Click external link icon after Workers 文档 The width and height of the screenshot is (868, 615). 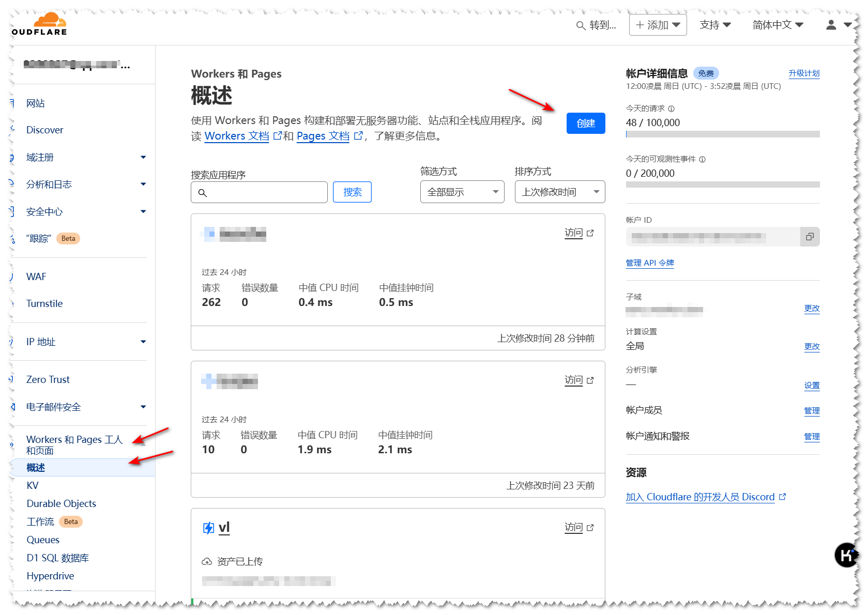click(x=277, y=136)
